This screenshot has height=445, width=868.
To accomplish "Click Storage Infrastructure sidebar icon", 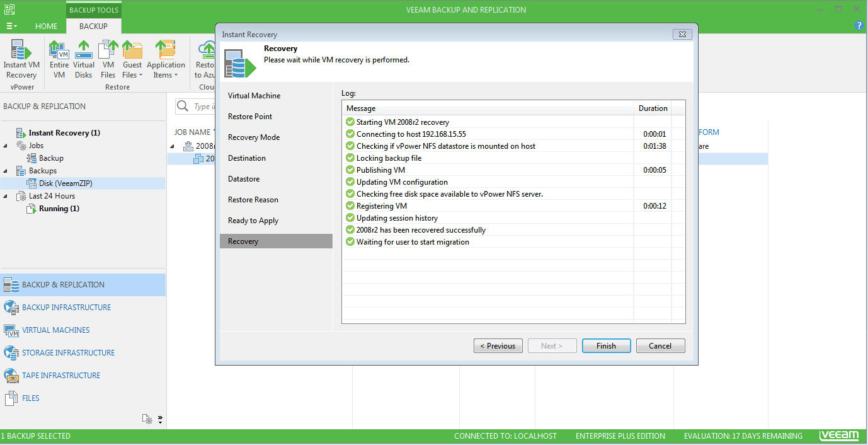I will [x=11, y=353].
